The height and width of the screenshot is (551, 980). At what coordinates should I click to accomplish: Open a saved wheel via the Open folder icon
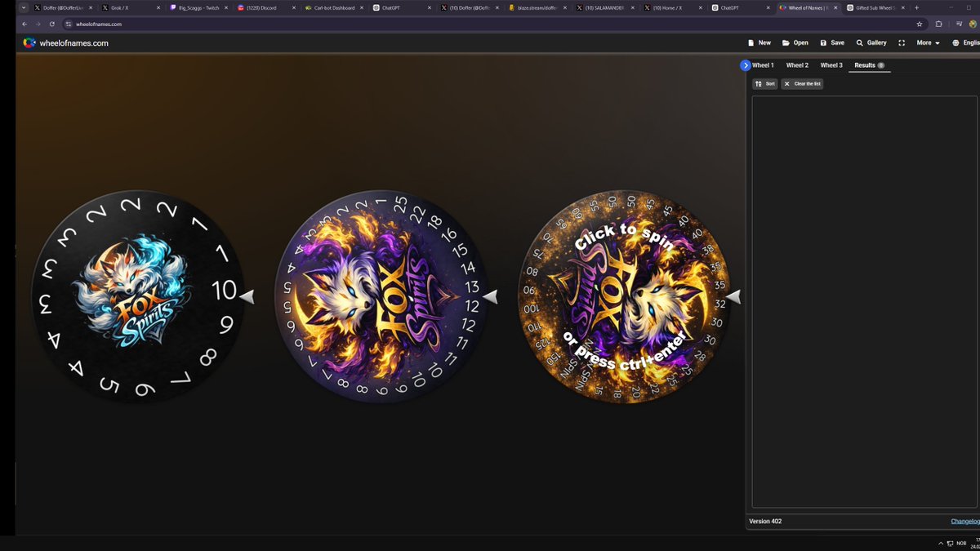[795, 42]
